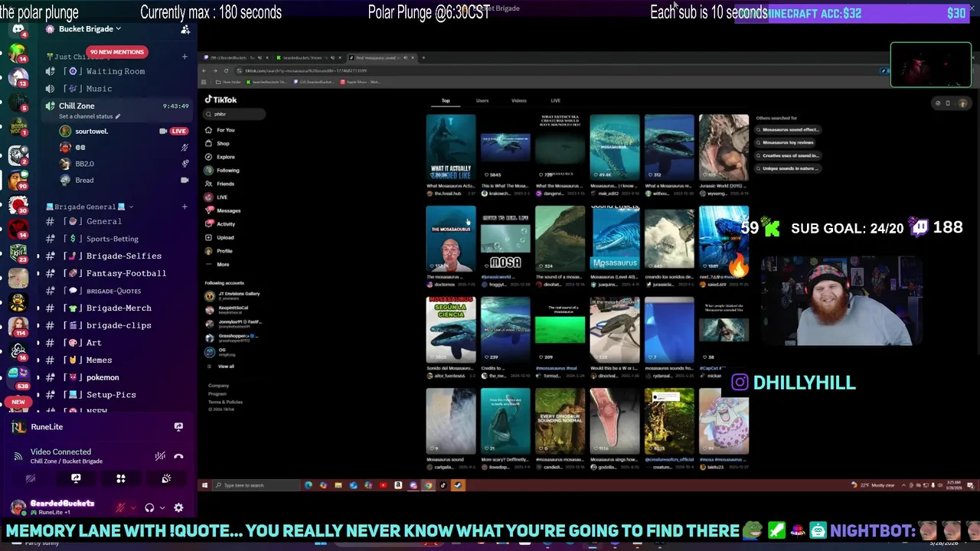Open TikTok Activity notifications
This screenshot has width=980, height=551.
click(x=220, y=223)
